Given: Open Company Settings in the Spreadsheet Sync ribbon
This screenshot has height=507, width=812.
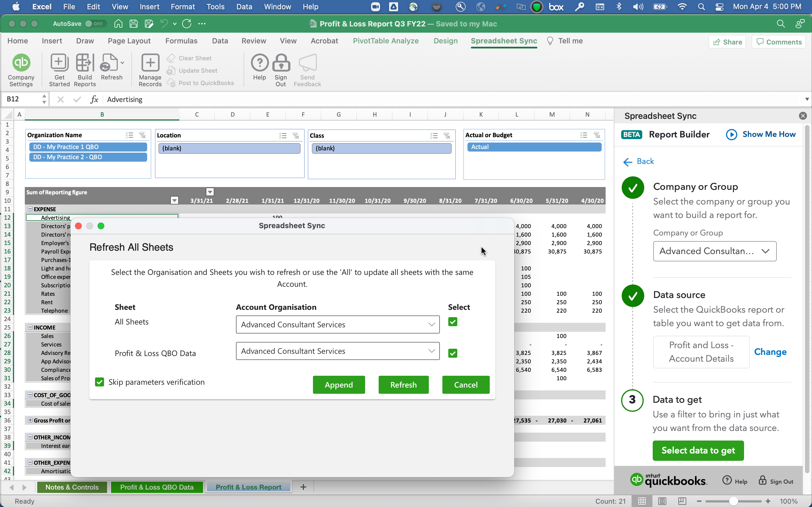Looking at the screenshot, I should (x=21, y=69).
